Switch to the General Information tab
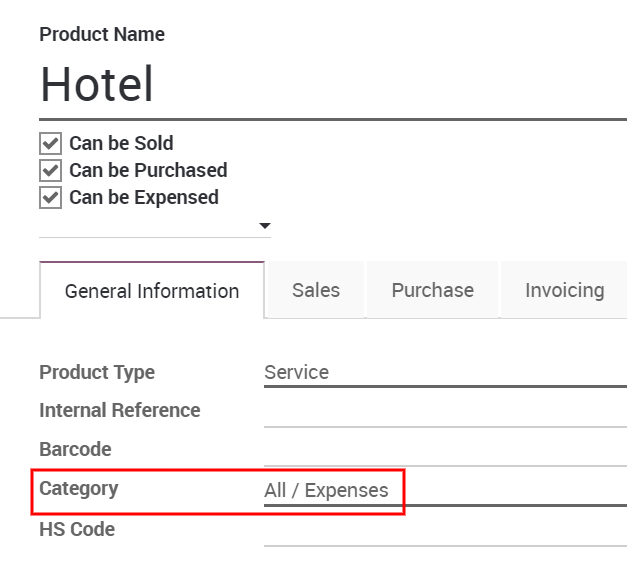Screen dimensions: 627x570 coord(152,292)
